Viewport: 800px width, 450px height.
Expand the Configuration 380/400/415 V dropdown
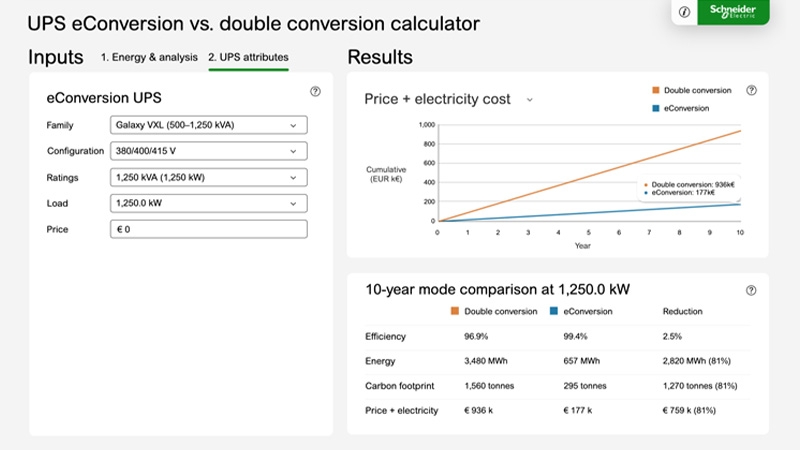(x=208, y=151)
